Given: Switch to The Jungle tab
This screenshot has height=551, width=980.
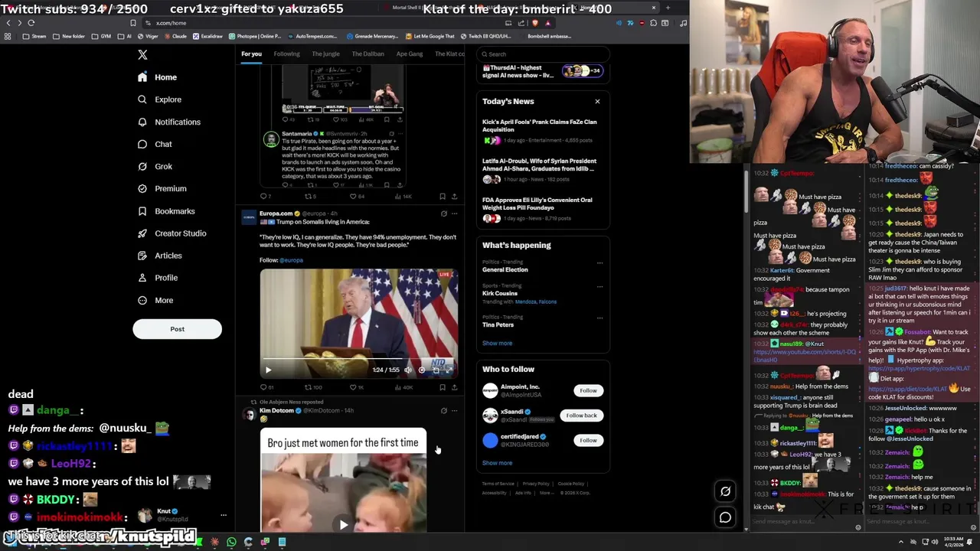Looking at the screenshot, I should [325, 54].
